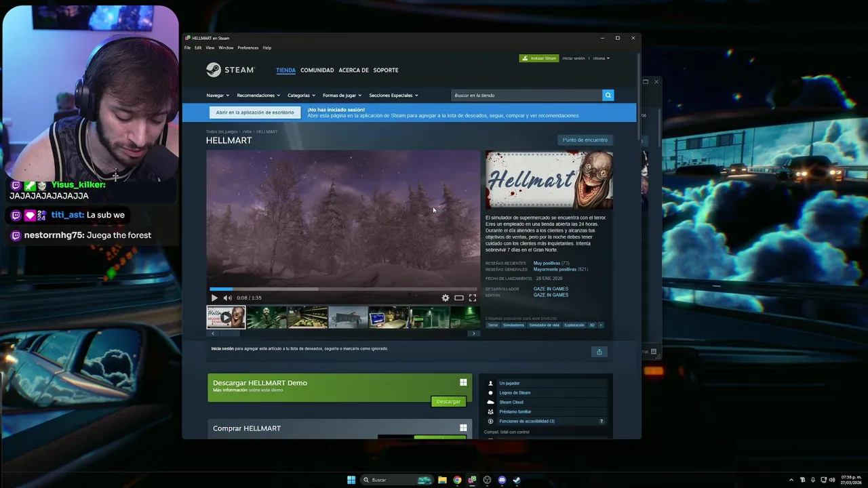Open Windows Start menu on taskbar

click(x=351, y=480)
